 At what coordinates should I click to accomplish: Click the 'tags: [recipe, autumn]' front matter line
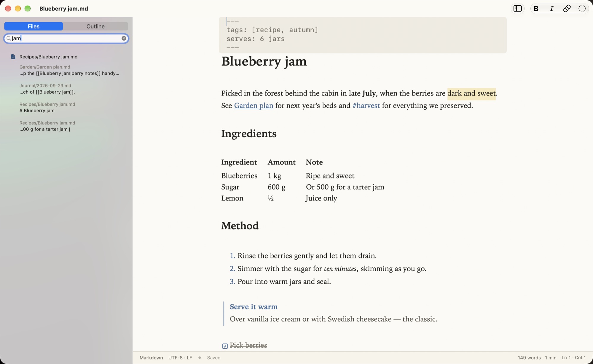pos(272,30)
